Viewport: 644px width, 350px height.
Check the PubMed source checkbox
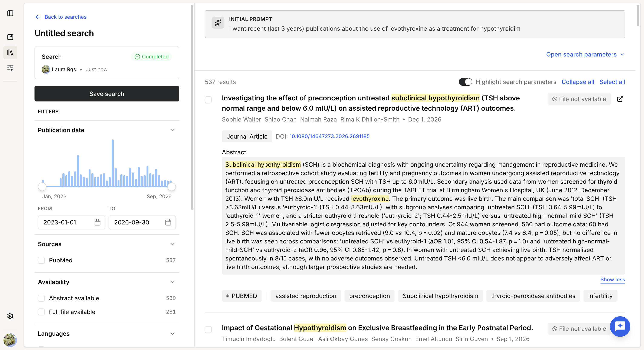tap(41, 260)
